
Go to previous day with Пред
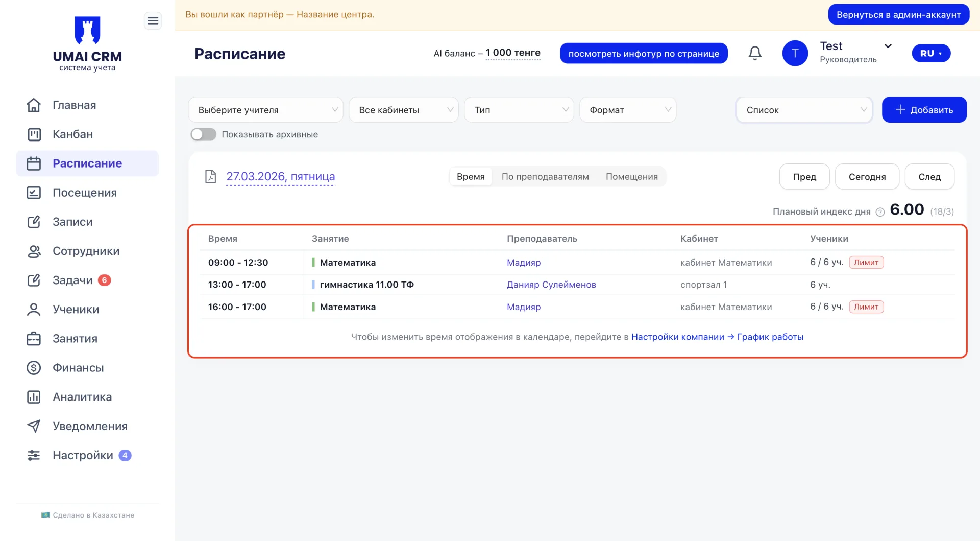[804, 177]
